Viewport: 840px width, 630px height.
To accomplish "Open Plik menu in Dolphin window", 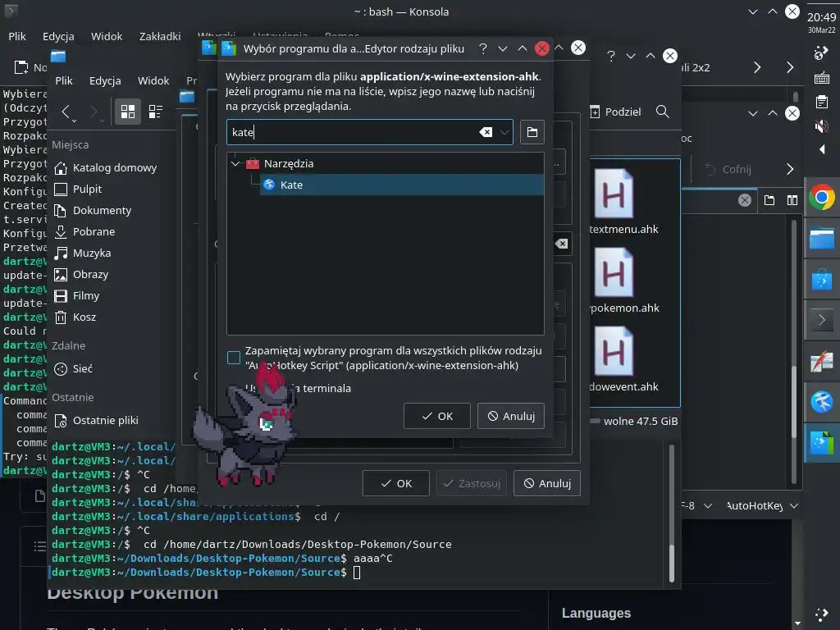I will 64,81.
